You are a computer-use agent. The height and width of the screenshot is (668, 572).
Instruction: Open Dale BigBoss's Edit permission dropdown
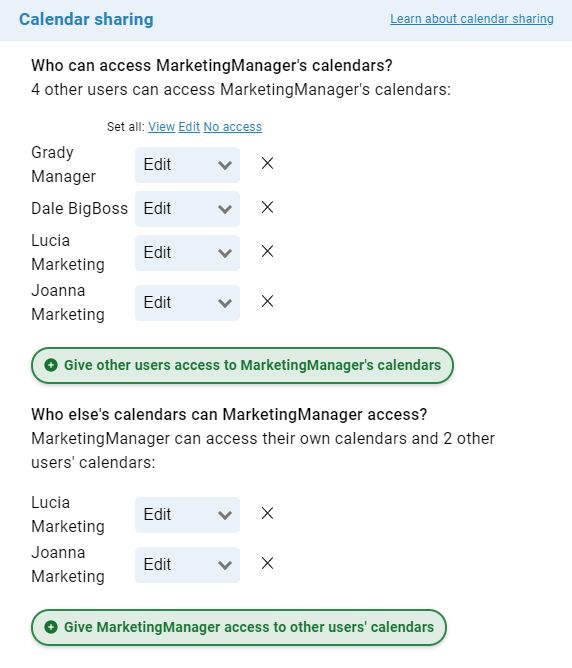(x=187, y=209)
